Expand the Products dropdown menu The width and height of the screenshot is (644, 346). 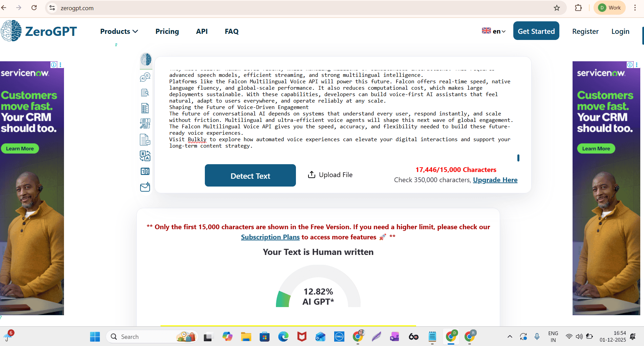[x=119, y=31]
